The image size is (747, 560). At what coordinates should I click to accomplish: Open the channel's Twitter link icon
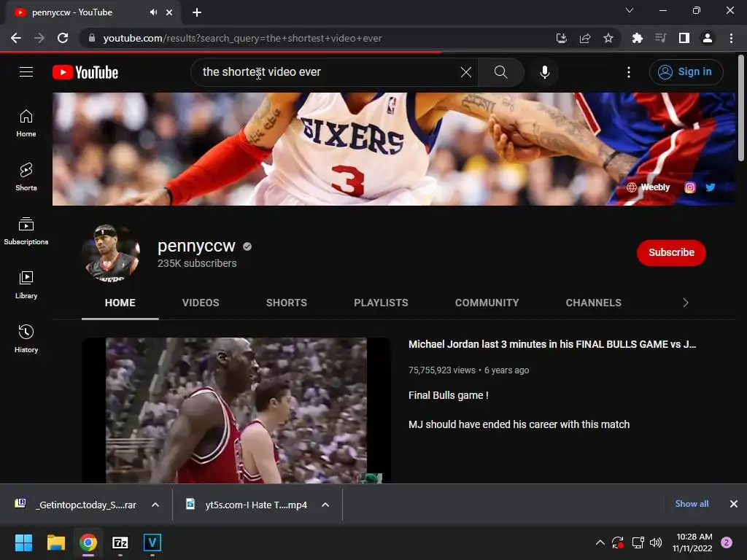[711, 187]
